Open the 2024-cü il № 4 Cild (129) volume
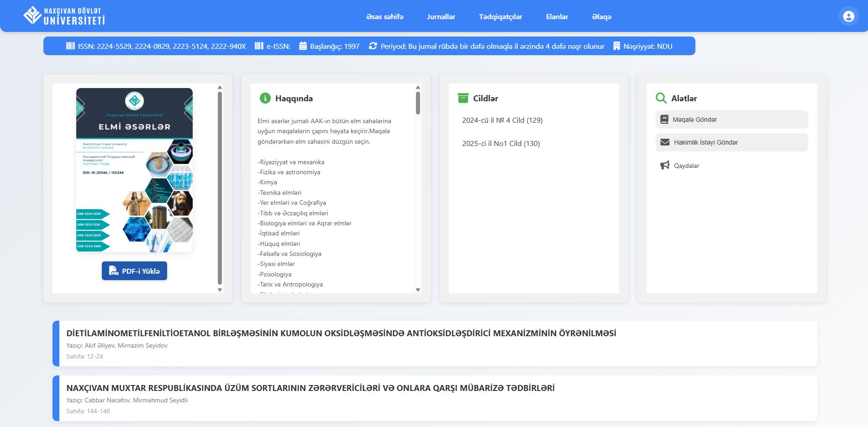 (x=502, y=120)
